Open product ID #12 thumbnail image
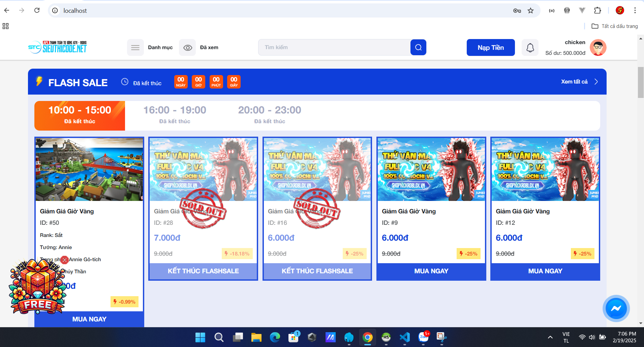The height and width of the screenshot is (347, 644). click(x=545, y=169)
